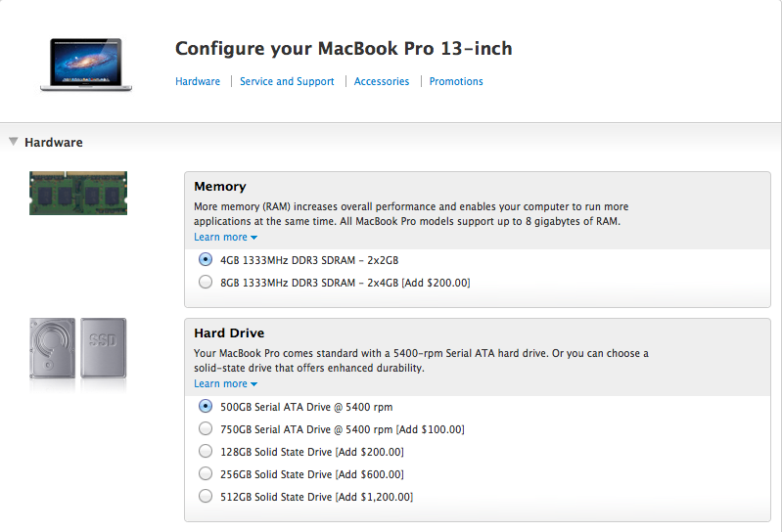Select 512GB Solid State Drive

[206, 496]
